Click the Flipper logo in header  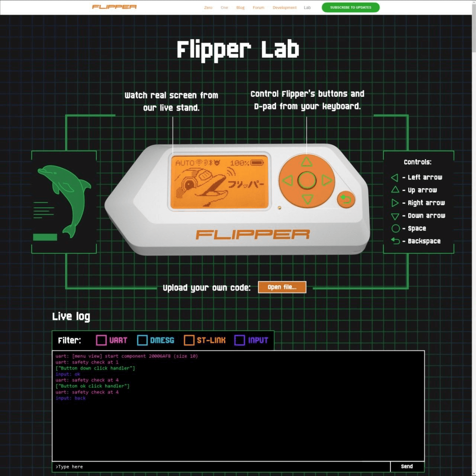point(114,7)
